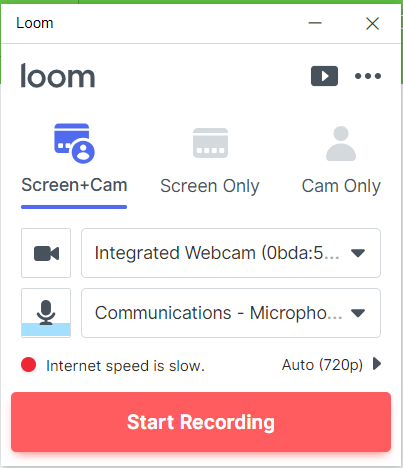Switch to the Screen+Cam tab label

tap(74, 185)
